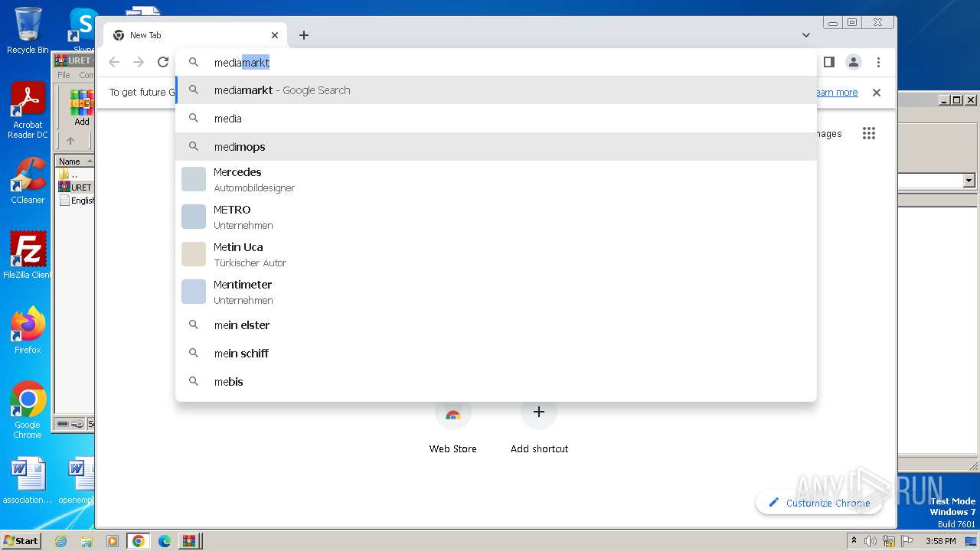
Task: Open the Chrome three-dot menu
Action: point(878,62)
